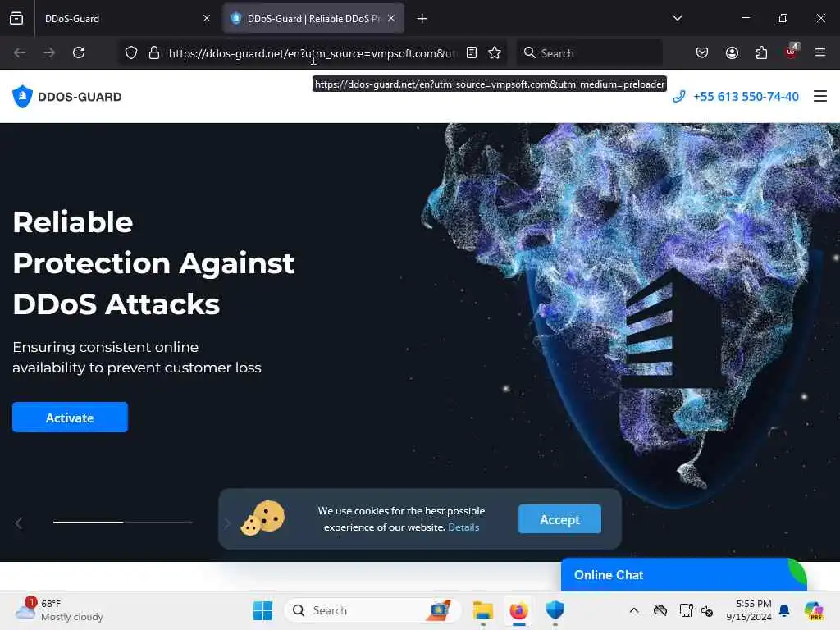
Task: Accept the cookies banner
Action: point(559,519)
